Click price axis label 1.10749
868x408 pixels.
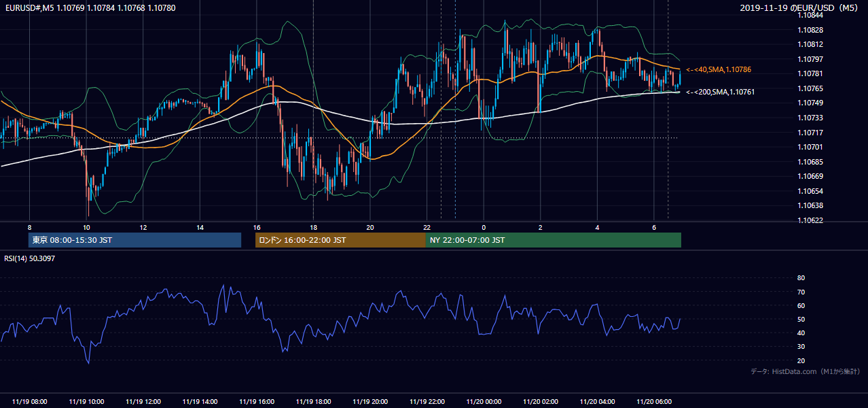[811, 103]
